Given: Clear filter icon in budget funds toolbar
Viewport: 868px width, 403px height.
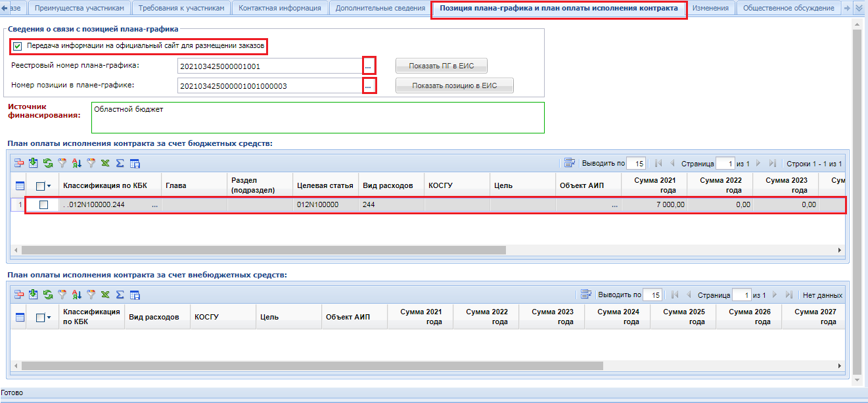Looking at the screenshot, I should (91, 163).
